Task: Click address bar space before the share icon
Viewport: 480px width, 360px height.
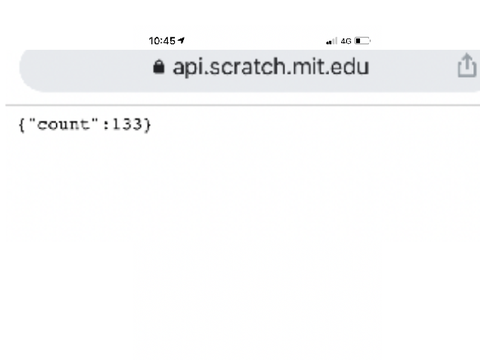Action: click(413, 68)
